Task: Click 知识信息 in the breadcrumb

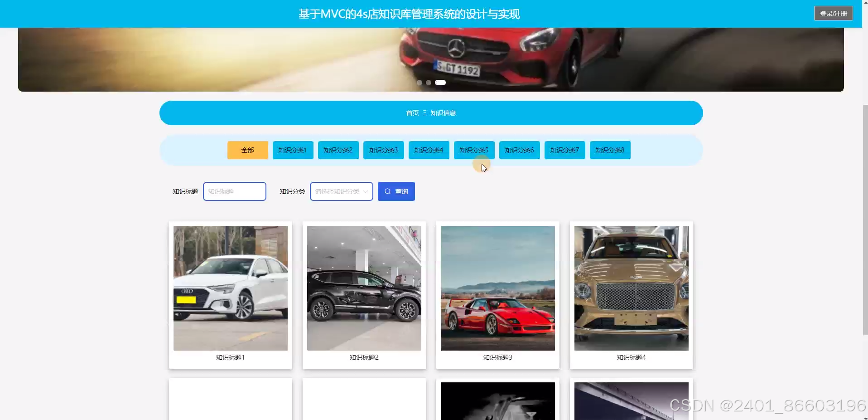Action: (443, 113)
